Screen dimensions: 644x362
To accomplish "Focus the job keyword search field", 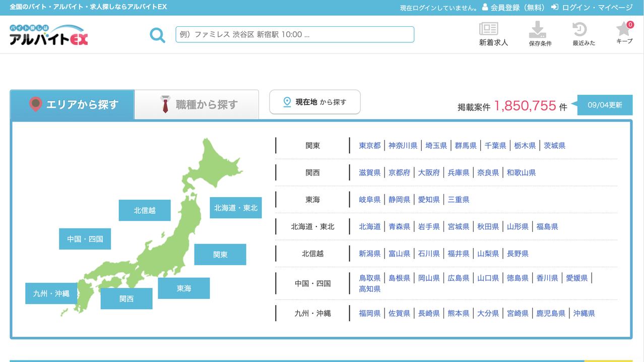I will [295, 34].
